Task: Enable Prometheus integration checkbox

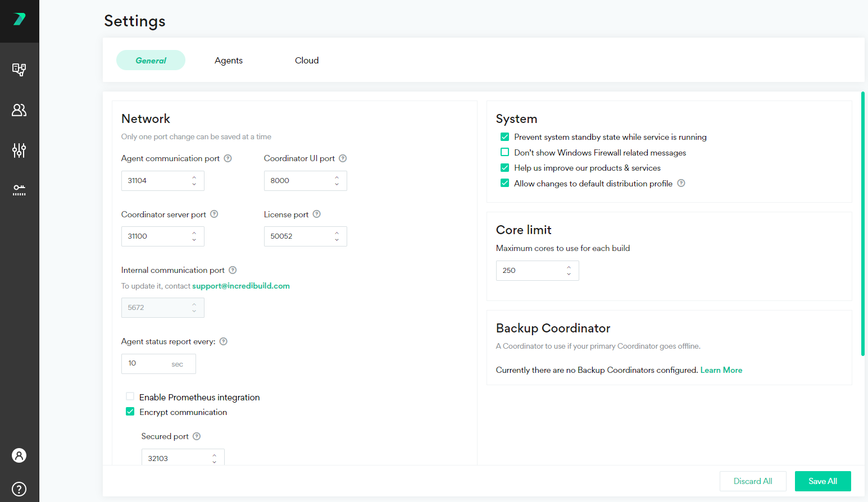Action: 130,396
